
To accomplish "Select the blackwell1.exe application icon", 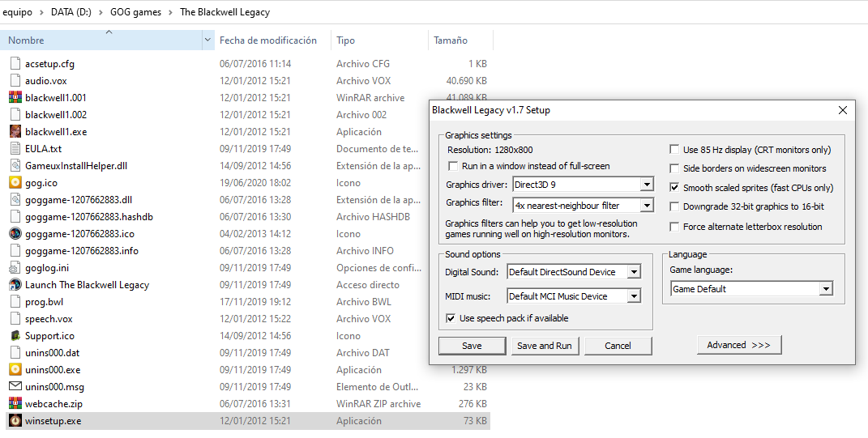I will tap(15, 132).
